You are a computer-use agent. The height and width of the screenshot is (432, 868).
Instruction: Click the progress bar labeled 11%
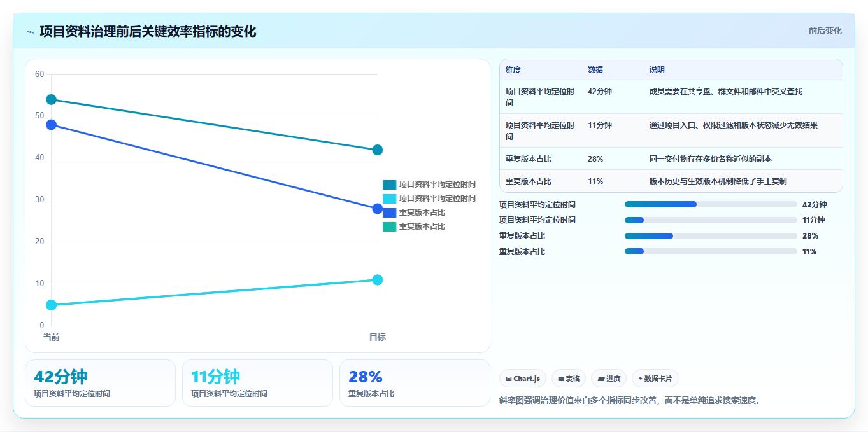(711, 251)
